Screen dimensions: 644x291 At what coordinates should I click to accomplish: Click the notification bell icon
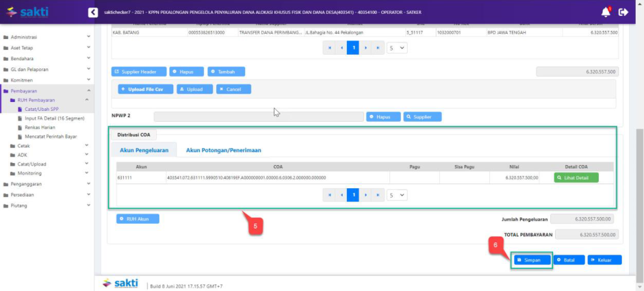[x=606, y=12]
